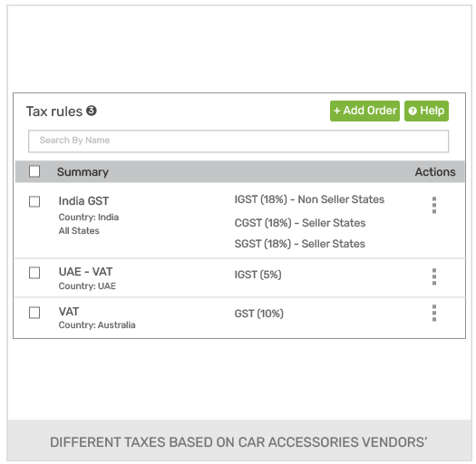The image size is (476, 464).
Task: Select the India GST rule name
Action: [83, 201]
